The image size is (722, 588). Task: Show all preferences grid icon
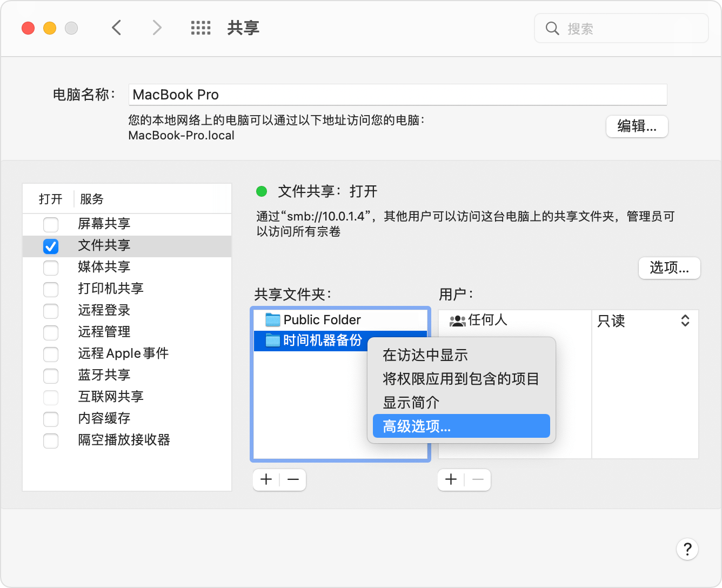pos(200,28)
